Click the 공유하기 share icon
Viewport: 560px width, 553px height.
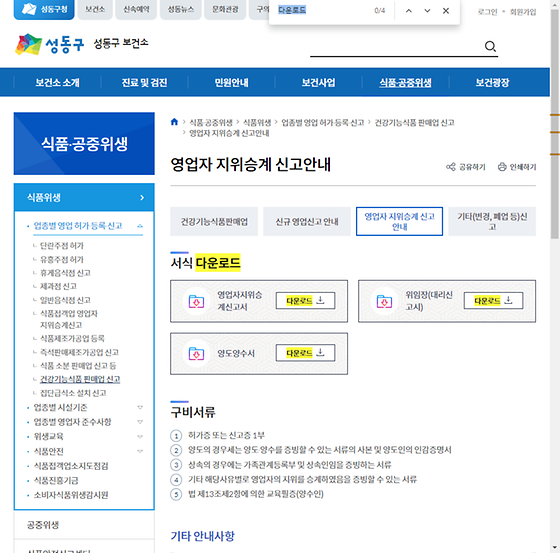point(451,166)
